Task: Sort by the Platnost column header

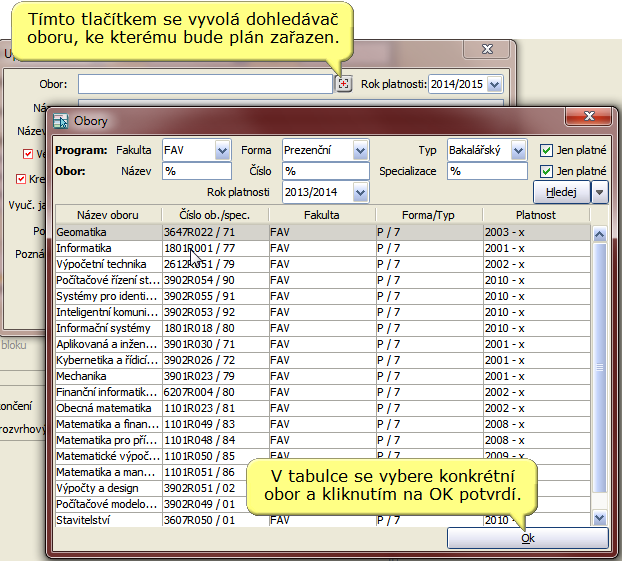Action: pos(536,215)
